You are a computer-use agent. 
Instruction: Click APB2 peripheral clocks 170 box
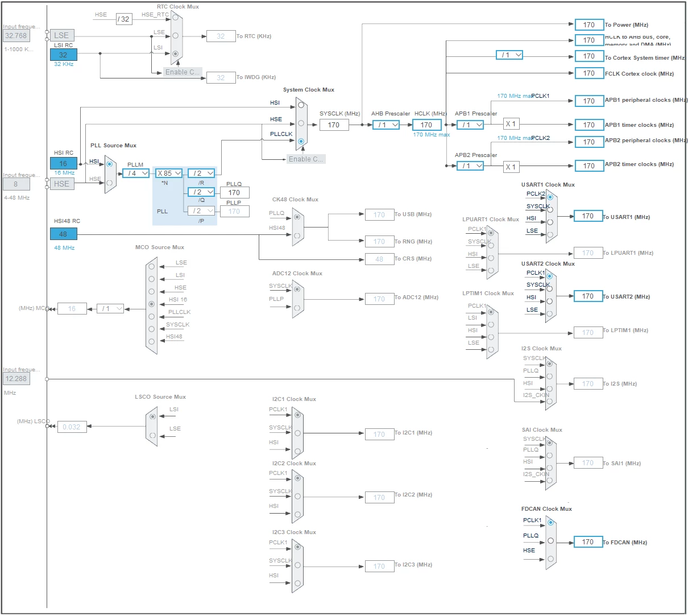point(589,142)
